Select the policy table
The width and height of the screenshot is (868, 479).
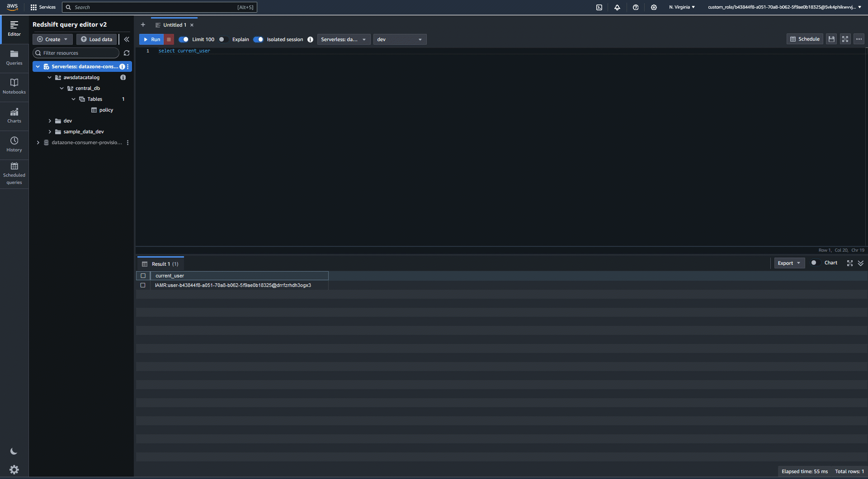point(106,110)
